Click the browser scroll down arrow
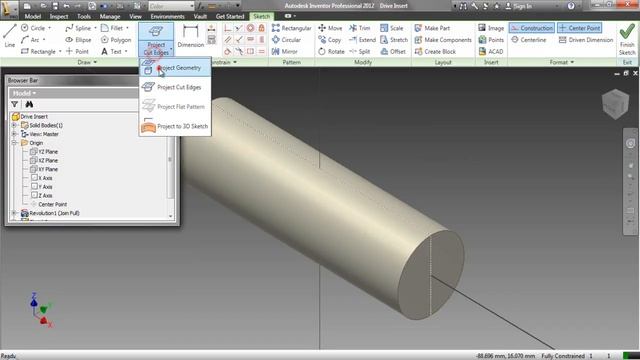This screenshot has height=360, width=640. click(x=171, y=216)
